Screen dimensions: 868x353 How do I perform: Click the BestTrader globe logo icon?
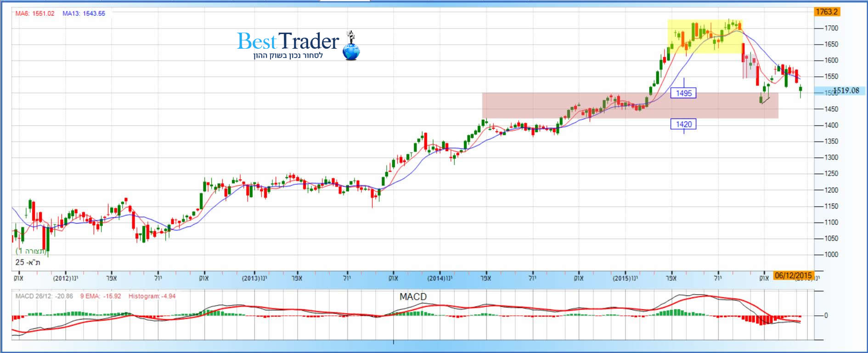[x=351, y=47]
